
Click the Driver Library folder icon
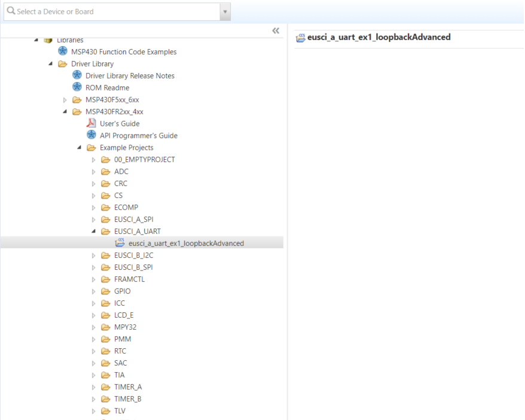63,63
